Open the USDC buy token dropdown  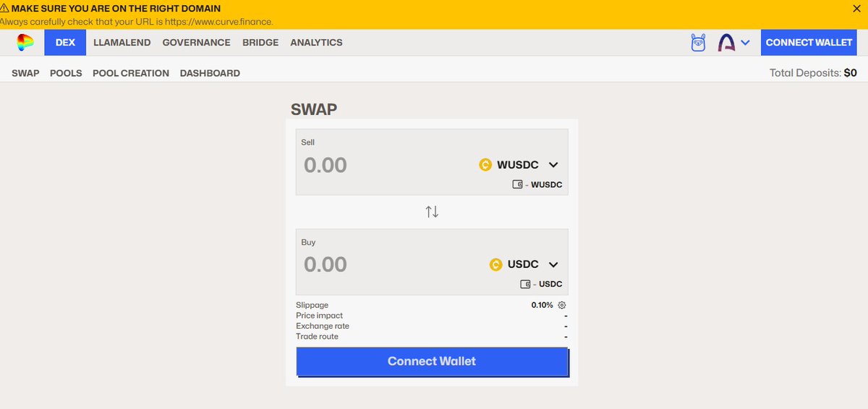tap(524, 264)
